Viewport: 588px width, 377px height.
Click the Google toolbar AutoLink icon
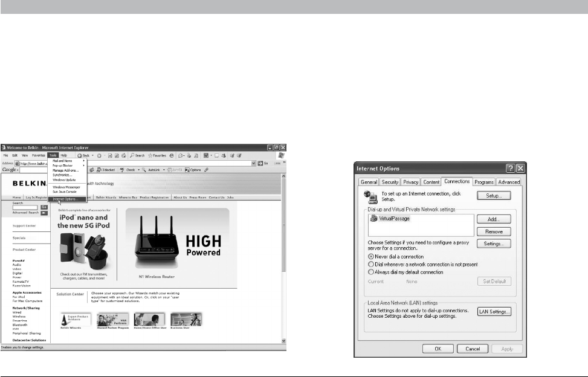tap(144, 170)
